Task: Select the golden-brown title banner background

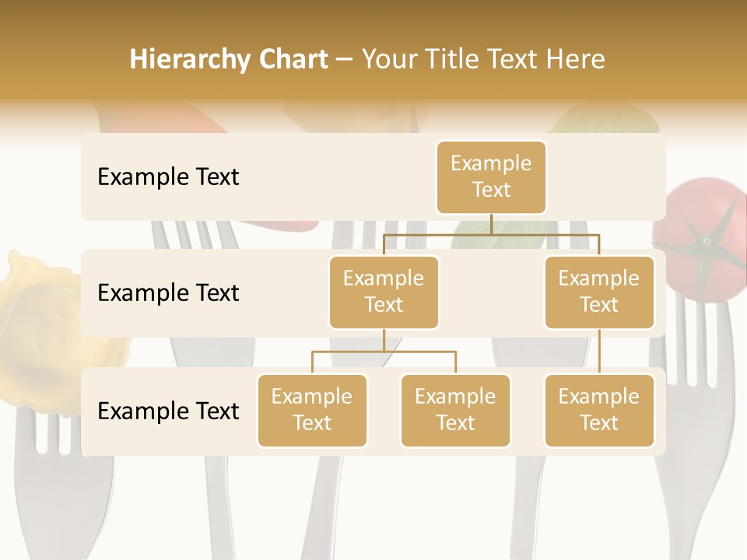Action: point(373,23)
